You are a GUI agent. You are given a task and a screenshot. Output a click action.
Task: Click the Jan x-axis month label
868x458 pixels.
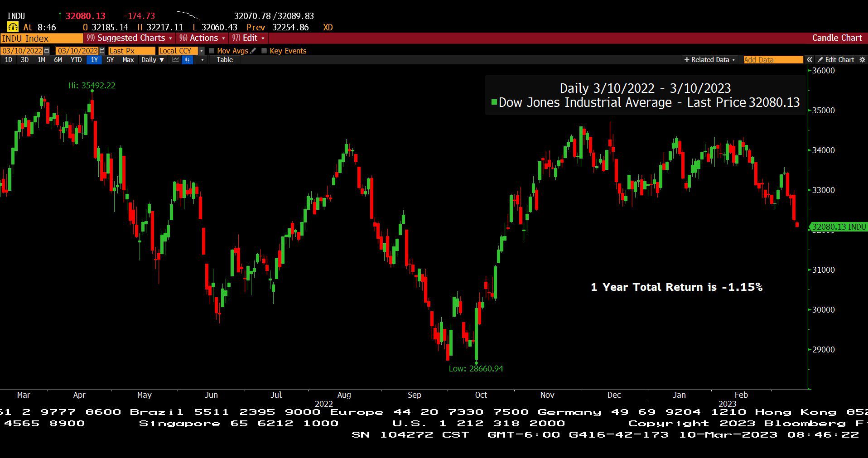pos(679,395)
